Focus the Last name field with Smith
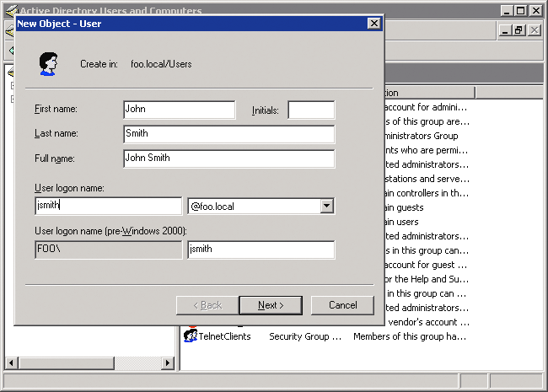Image resolution: width=548 pixels, height=392 pixels. pos(228,134)
